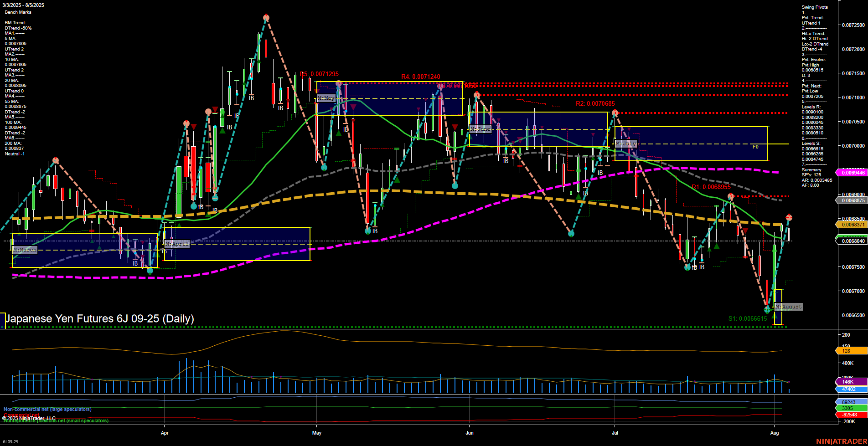Click the red -92548 small speculators value tag
The height and width of the screenshot is (446, 868).
[x=850, y=415]
